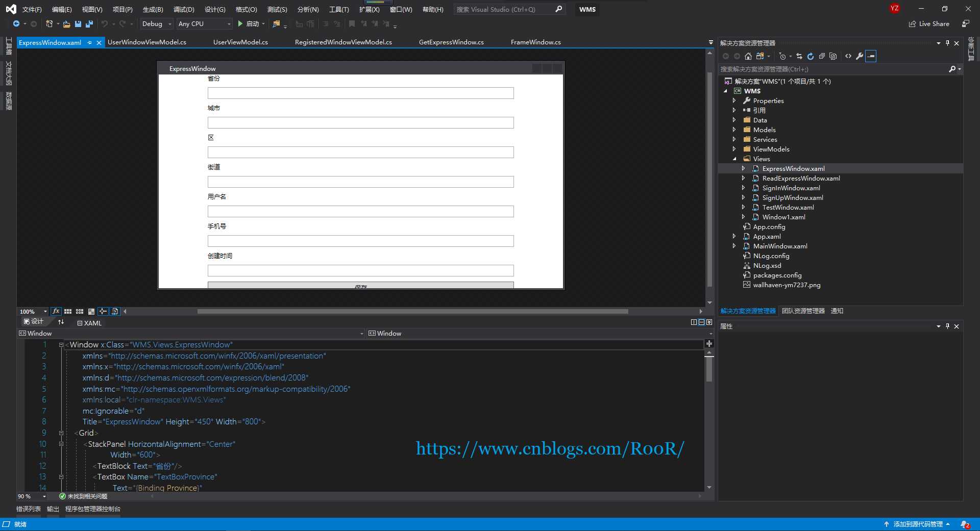This screenshot has height=531, width=980.
Task: Click the View Code icon in Solution Explorer
Action: [848, 56]
